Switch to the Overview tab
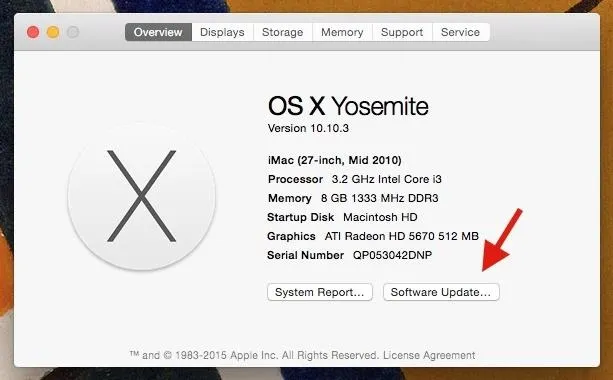This screenshot has width=613, height=380. click(158, 32)
